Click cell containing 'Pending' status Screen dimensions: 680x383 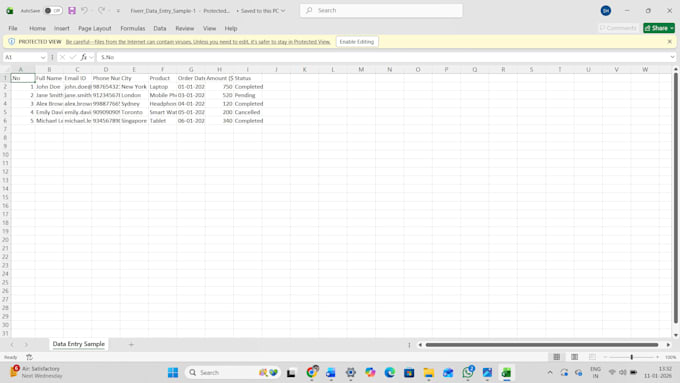pyautogui.click(x=248, y=95)
